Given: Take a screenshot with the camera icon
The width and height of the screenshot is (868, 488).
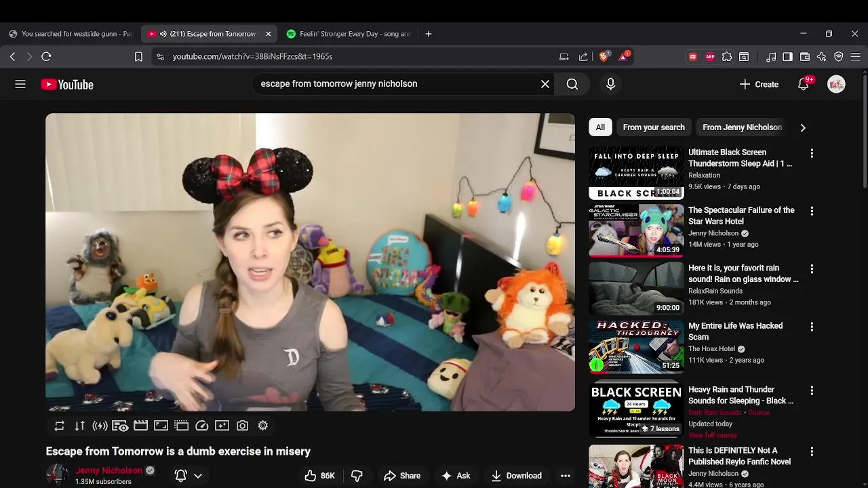Looking at the screenshot, I should pyautogui.click(x=242, y=426).
